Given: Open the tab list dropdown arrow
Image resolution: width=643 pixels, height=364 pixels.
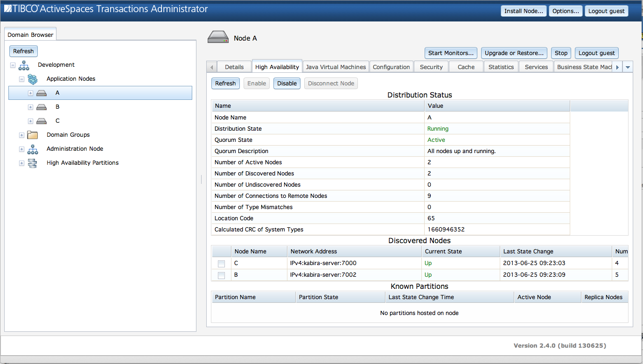Looking at the screenshot, I should click(x=628, y=67).
